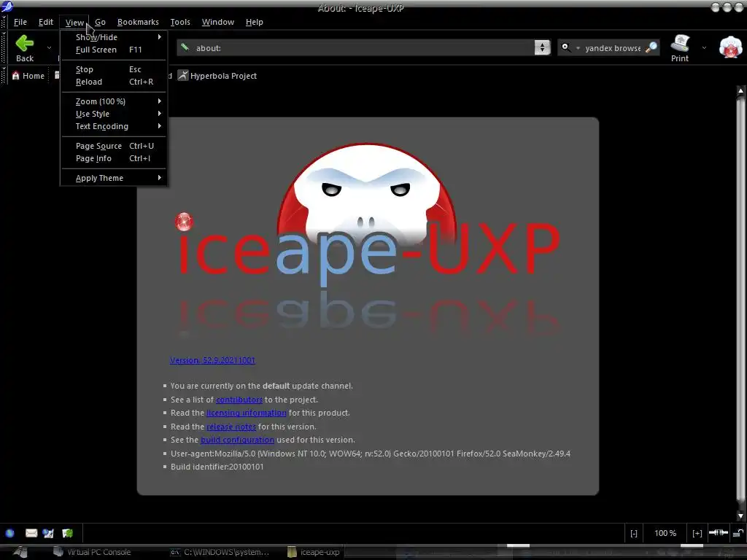Viewport: 747px width, 560px height.
Task: Click the zoom in [+] status bar button
Action: [697, 533]
